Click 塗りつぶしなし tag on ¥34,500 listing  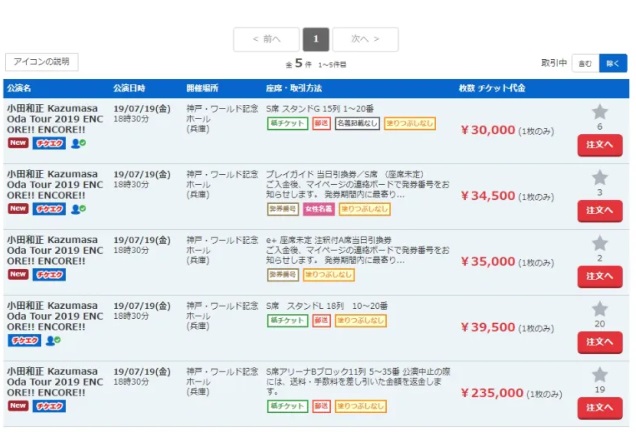(x=365, y=209)
